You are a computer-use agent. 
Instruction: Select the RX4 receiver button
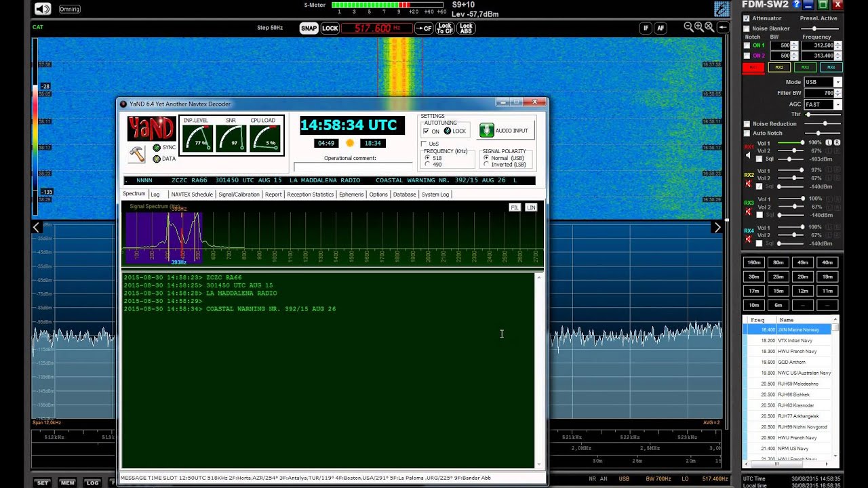pyautogui.click(x=831, y=67)
